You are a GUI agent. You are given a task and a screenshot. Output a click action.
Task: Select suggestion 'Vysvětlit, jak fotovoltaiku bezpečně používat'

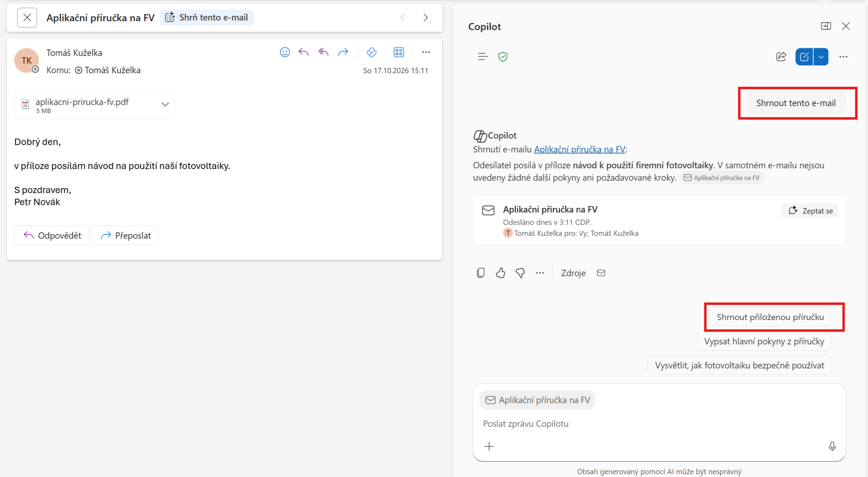tap(740, 365)
